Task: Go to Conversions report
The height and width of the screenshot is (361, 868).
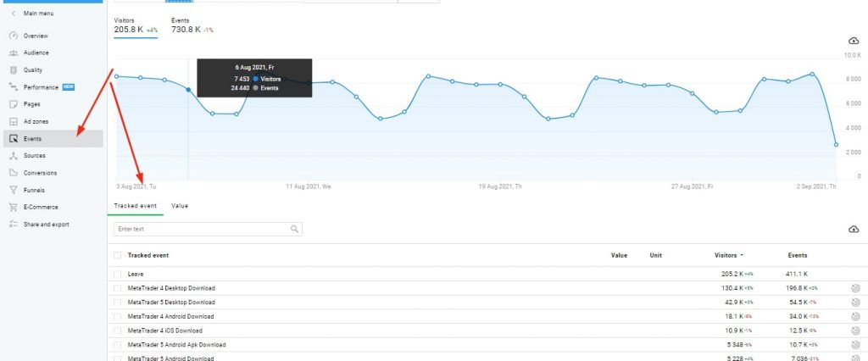Action: (x=40, y=174)
